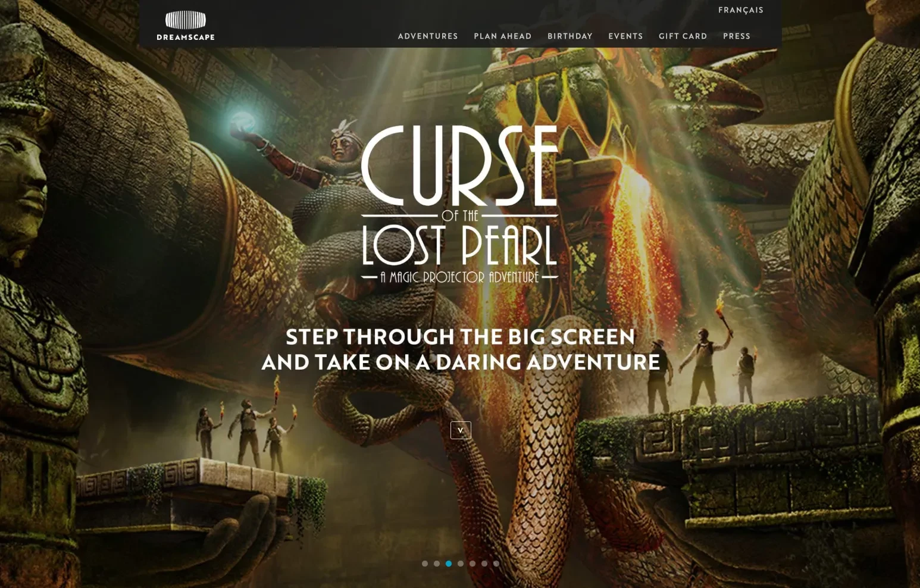Select the sixth carousel slide dot

click(484, 564)
